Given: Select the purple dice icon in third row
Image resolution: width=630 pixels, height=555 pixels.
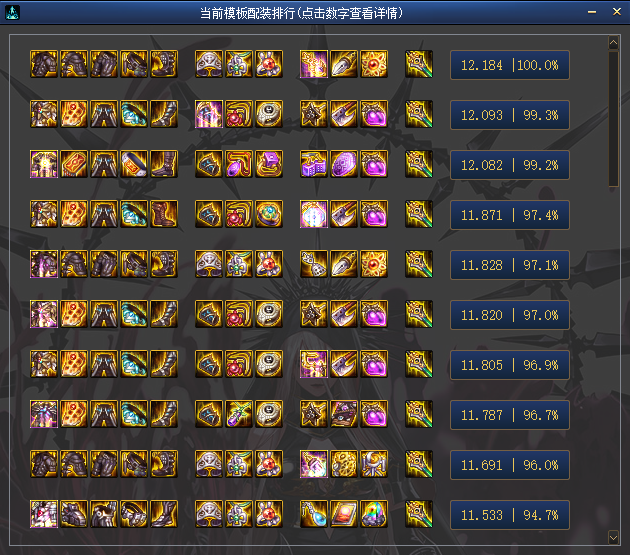Looking at the screenshot, I should [314, 164].
